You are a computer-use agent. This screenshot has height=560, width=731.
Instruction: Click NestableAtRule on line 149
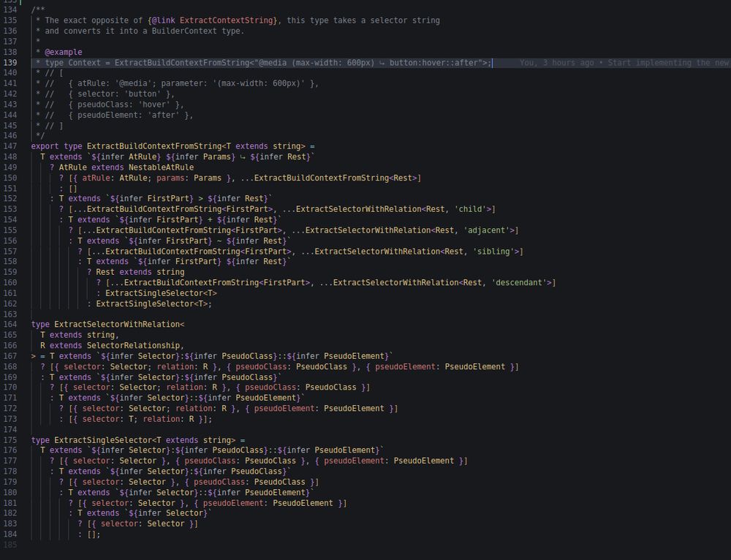tap(161, 167)
